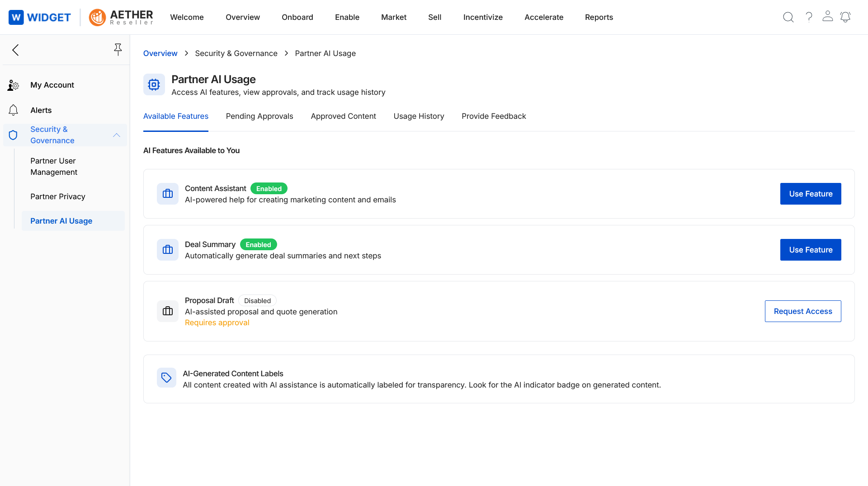Click the back arrow in the sidebar
The width and height of the screenshot is (868, 486).
tap(15, 50)
